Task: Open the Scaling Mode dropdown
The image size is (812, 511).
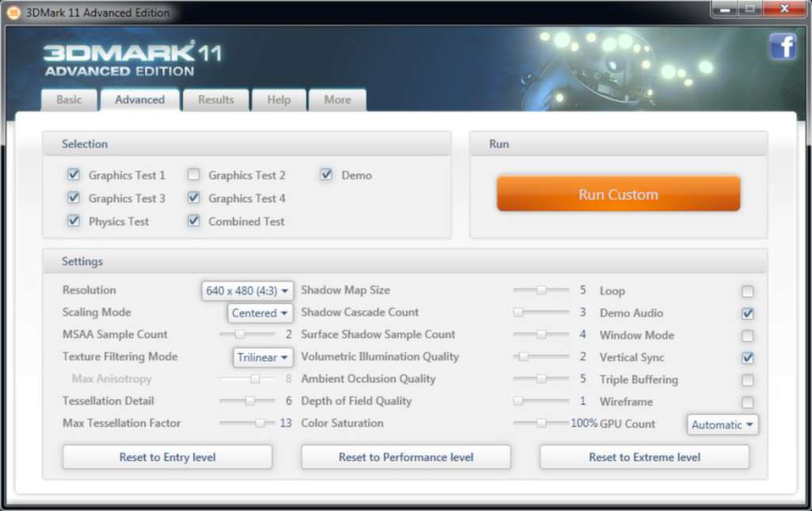Action: (260, 313)
